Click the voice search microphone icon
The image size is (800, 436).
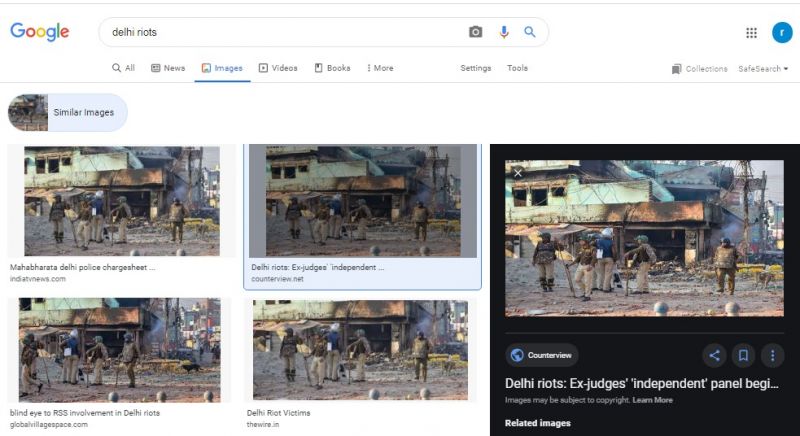(x=504, y=32)
